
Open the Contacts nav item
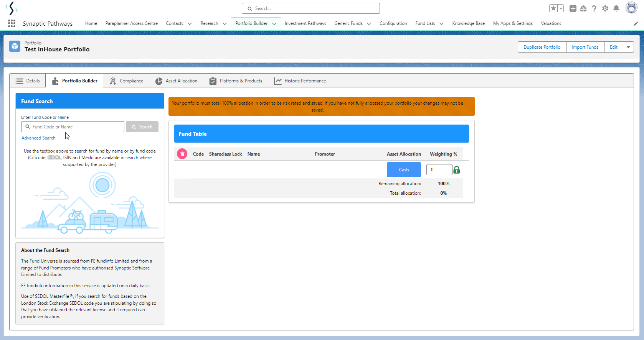175,23
